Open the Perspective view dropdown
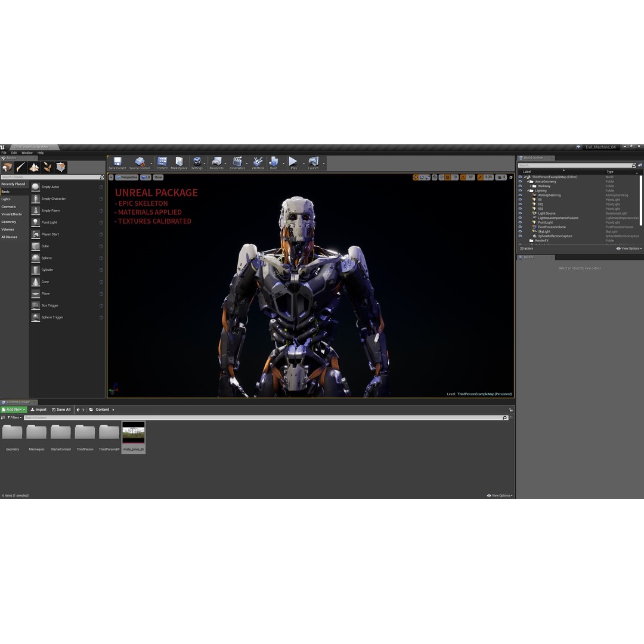The height and width of the screenshot is (644, 644). 126,178
